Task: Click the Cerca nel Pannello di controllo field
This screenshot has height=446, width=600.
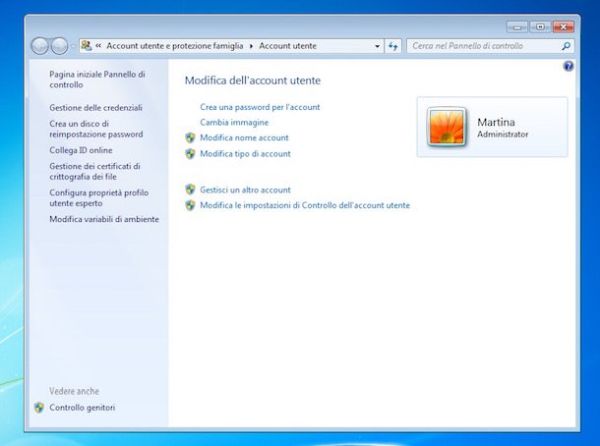Action: click(x=481, y=46)
